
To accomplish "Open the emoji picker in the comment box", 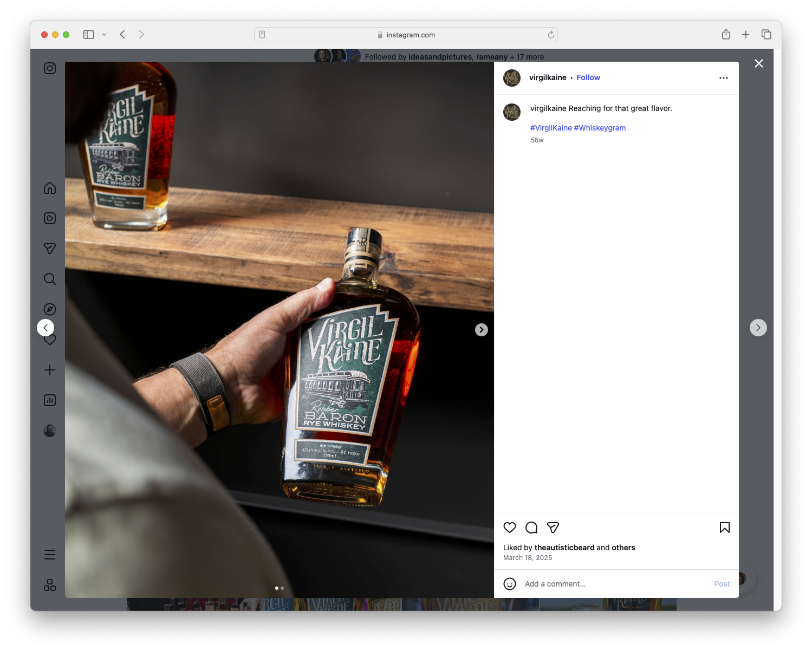I will [510, 584].
